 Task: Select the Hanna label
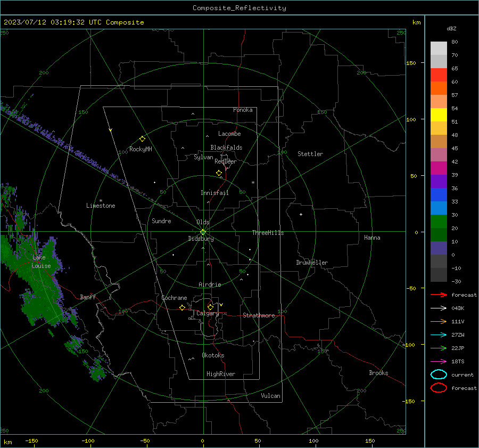(x=372, y=238)
